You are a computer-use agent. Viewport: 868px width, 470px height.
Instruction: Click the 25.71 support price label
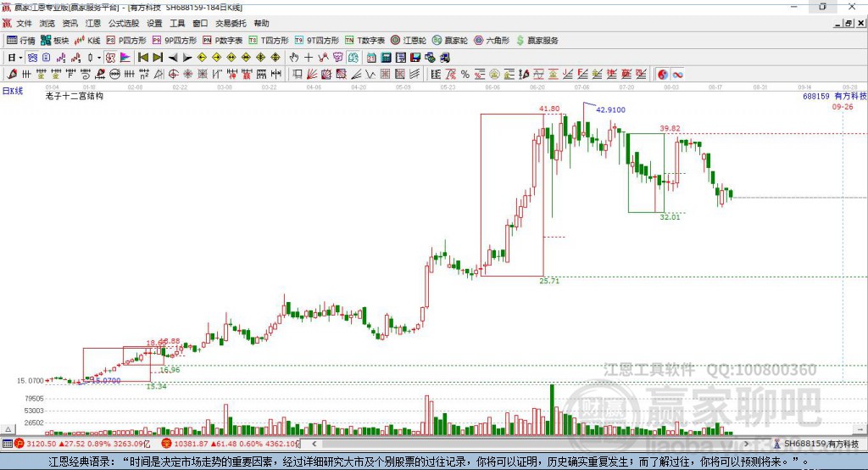click(549, 281)
